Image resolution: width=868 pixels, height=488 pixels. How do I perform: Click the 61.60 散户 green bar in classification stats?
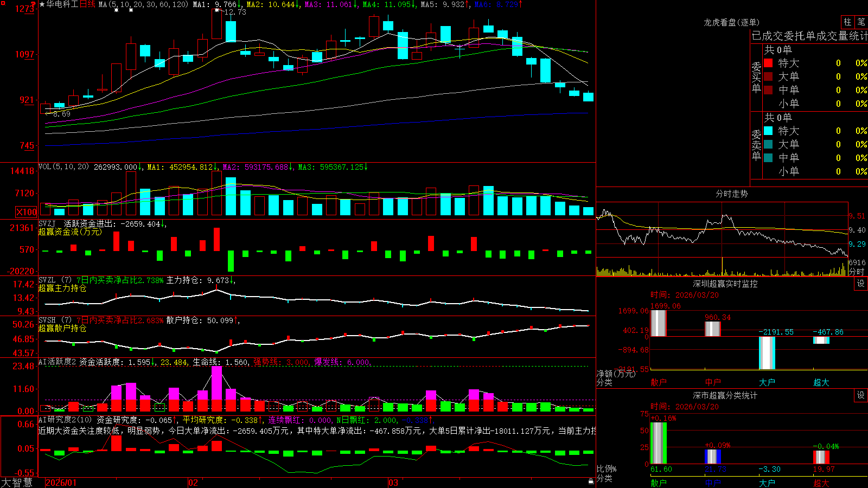click(x=658, y=443)
